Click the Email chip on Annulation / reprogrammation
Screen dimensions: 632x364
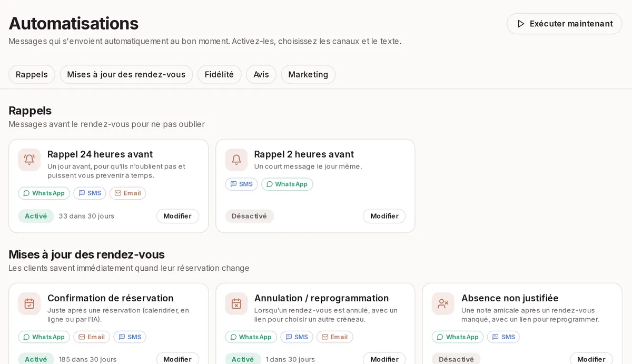[x=335, y=337]
